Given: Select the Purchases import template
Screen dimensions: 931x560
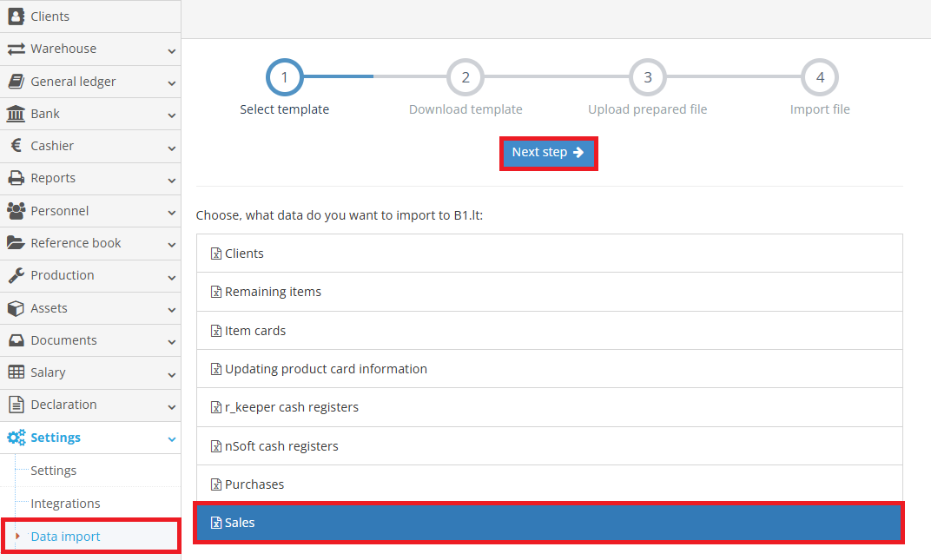Looking at the screenshot, I should pos(549,484).
